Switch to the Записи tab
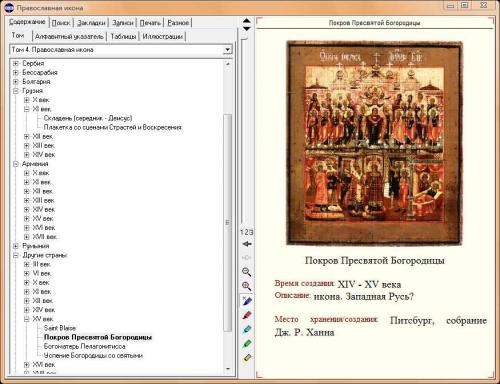This screenshot has height=384, width=500. click(123, 23)
